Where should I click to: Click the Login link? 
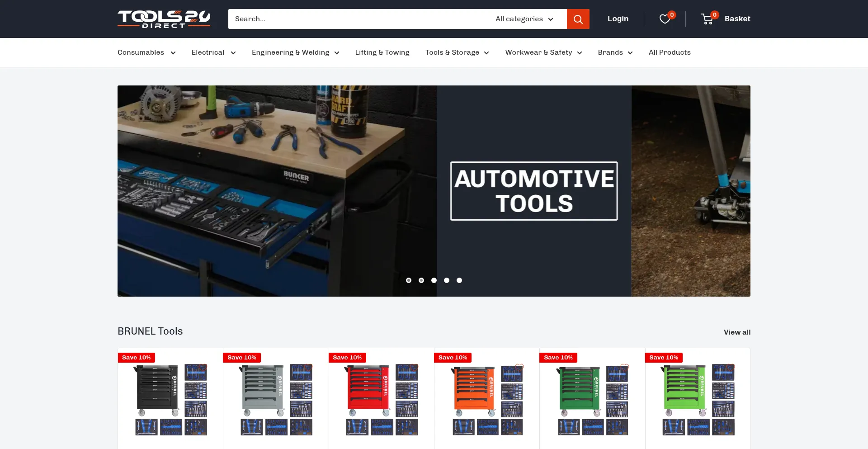[618, 19]
